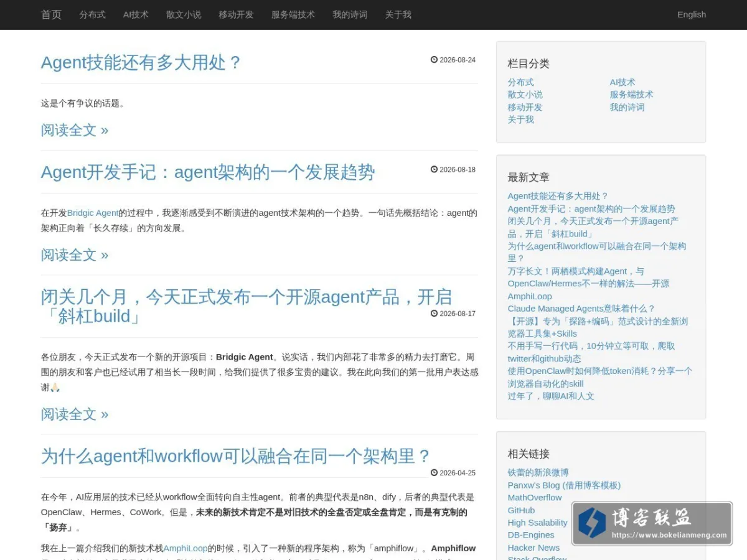Open 移动开发 in the top navbar

pos(236,14)
